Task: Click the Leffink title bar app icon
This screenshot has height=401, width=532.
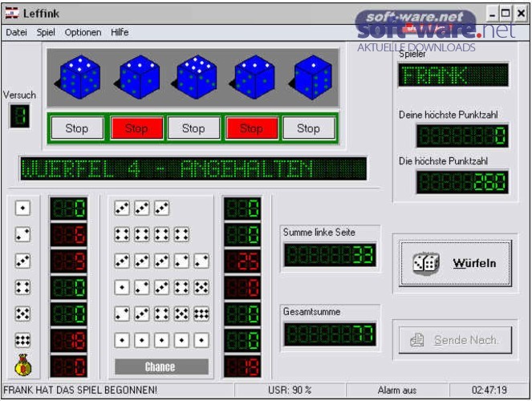Action: [11, 14]
